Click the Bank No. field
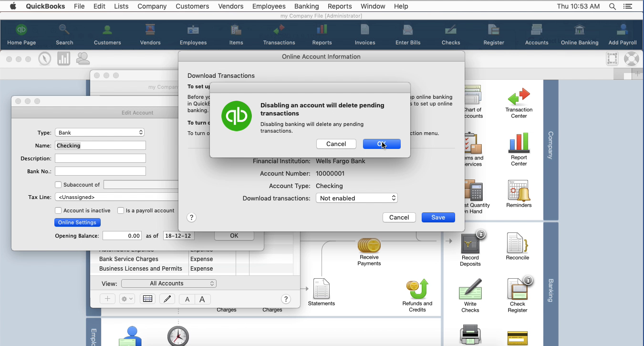This screenshot has height=346, width=644. coord(100,171)
